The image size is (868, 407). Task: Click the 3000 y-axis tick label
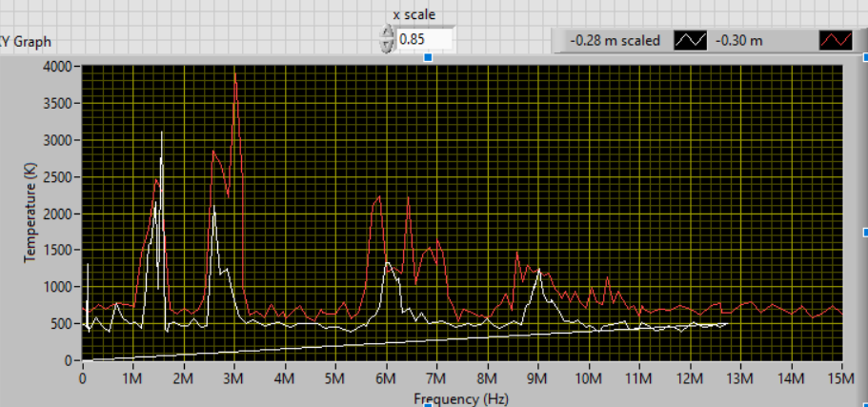coord(57,140)
